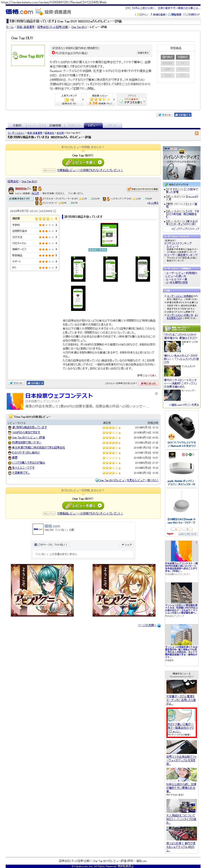Click the Facebook シェア button
Image resolution: width=206 pixels, height=868 pixels.
click(x=127, y=544)
